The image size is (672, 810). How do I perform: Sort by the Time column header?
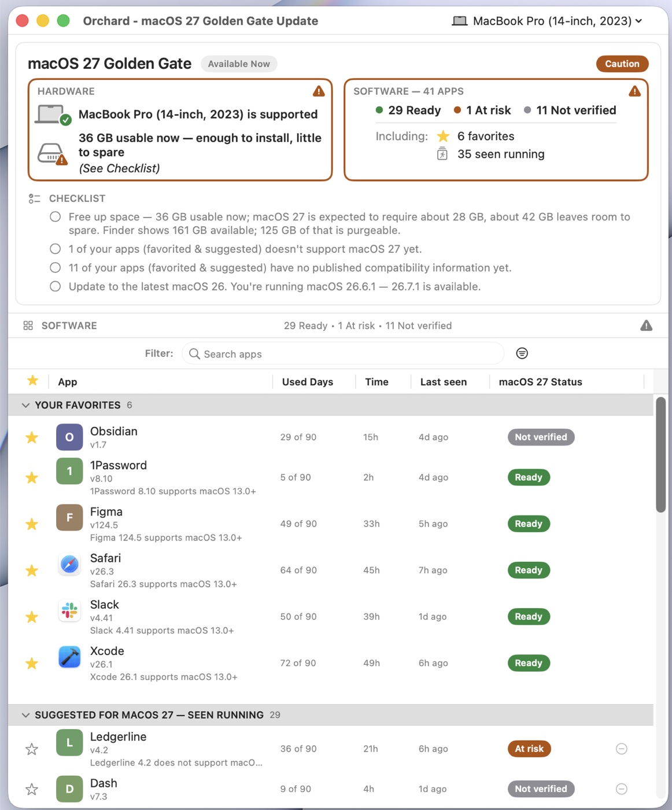pos(376,382)
